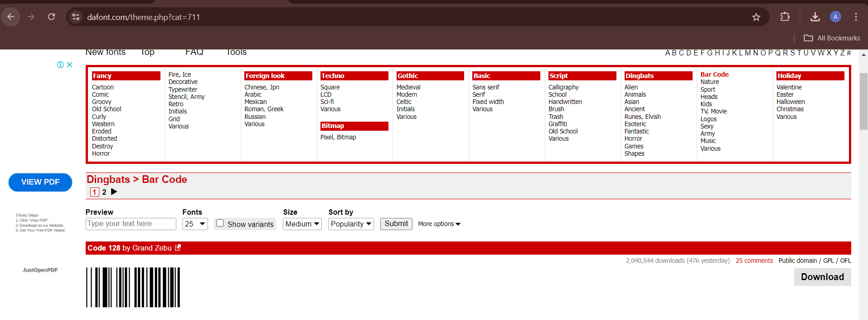The width and height of the screenshot is (868, 320).
Task: Open the Holiday category header
Action: (810, 76)
